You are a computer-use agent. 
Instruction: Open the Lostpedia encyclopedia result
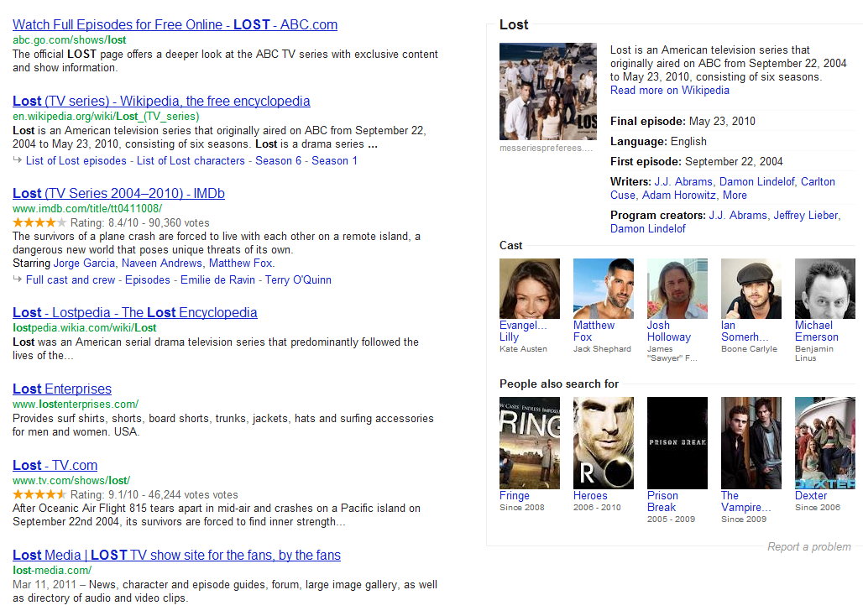134,313
